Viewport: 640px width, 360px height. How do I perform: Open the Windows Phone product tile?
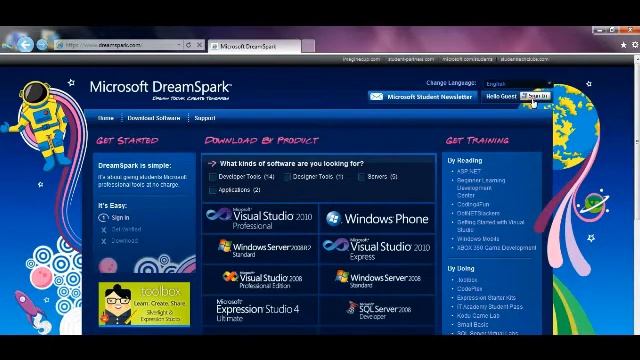(x=377, y=218)
